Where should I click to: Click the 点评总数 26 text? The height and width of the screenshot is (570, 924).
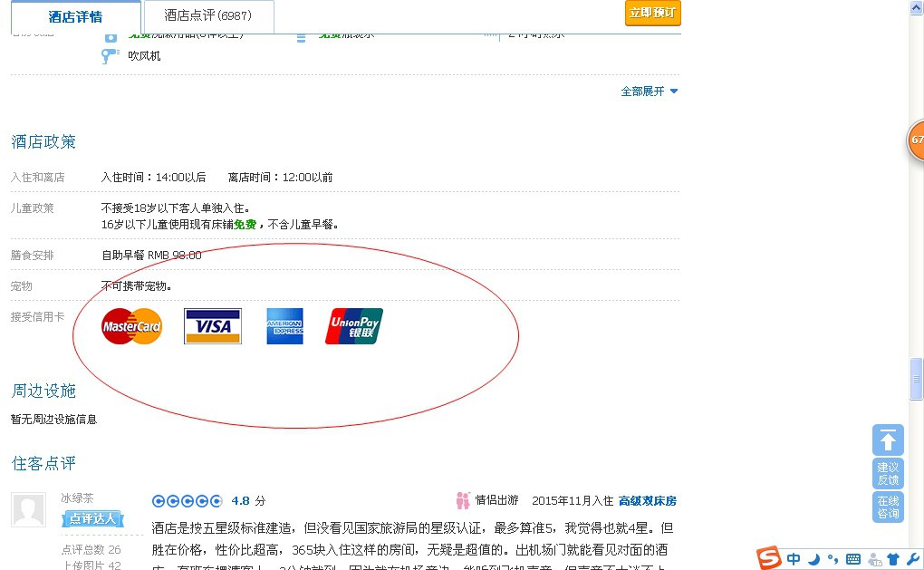pyautogui.click(x=91, y=549)
